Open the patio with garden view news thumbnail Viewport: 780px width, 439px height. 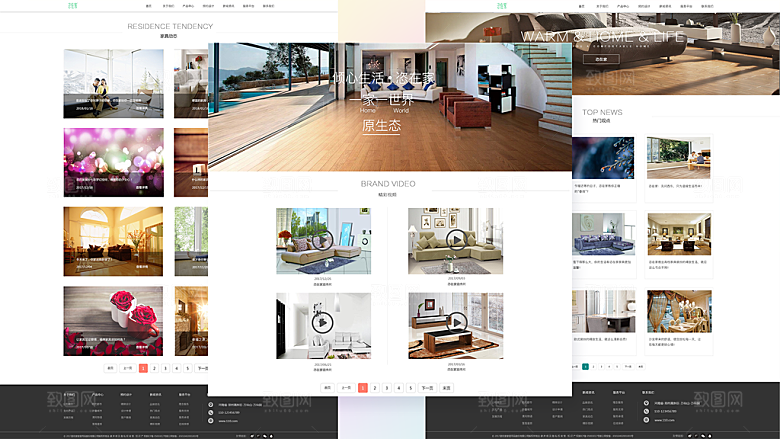(x=679, y=158)
